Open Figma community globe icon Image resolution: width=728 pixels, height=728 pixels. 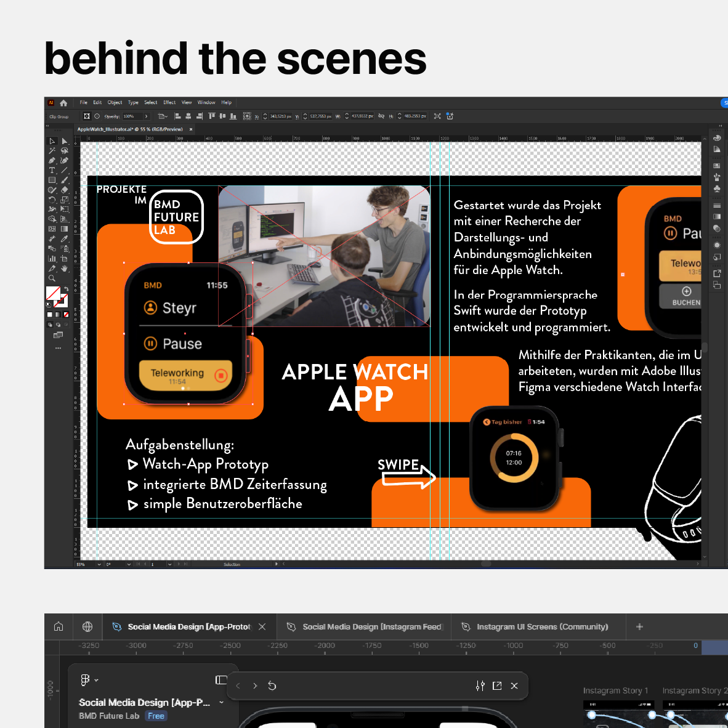pyautogui.click(x=87, y=627)
